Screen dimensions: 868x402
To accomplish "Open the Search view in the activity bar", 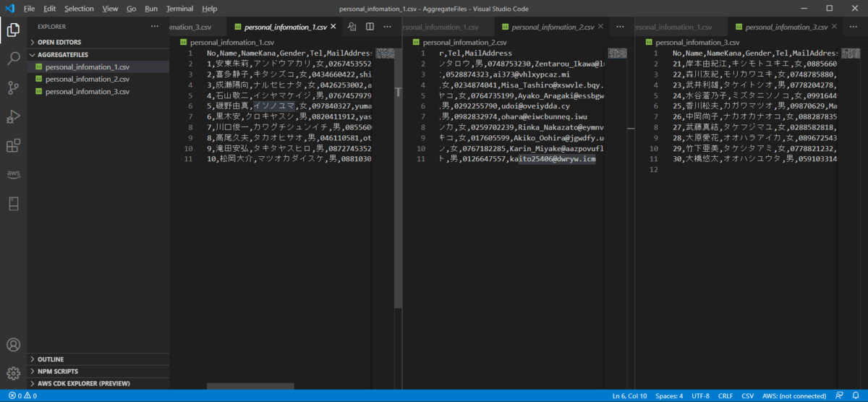I will click(x=13, y=59).
